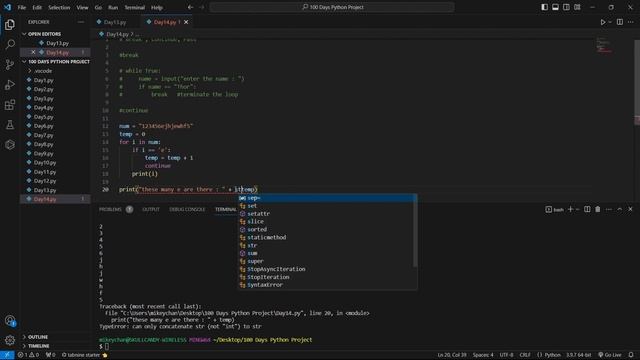Open tabnine starter status item

[84, 355]
